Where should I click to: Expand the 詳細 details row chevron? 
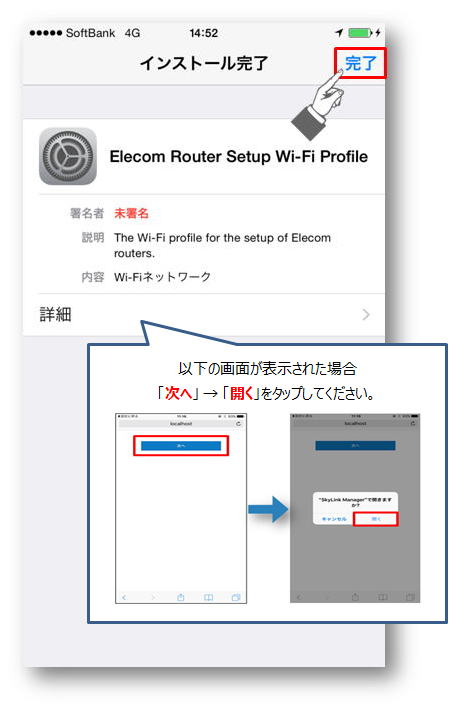point(366,315)
